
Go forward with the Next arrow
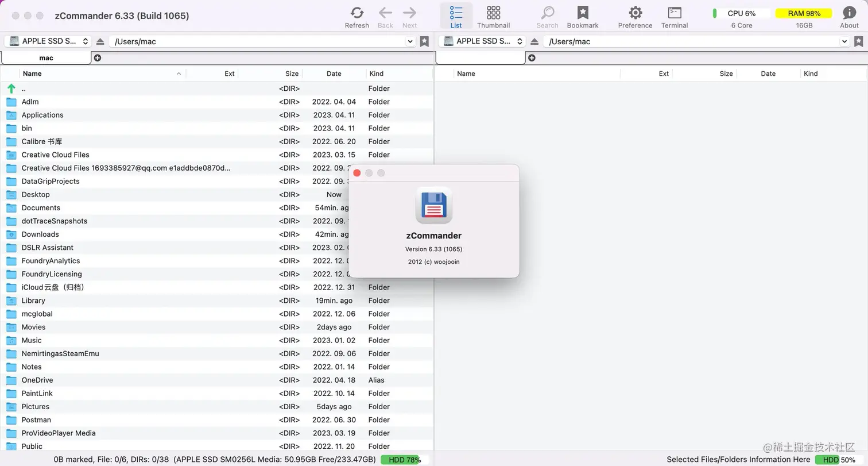click(409, 13)
